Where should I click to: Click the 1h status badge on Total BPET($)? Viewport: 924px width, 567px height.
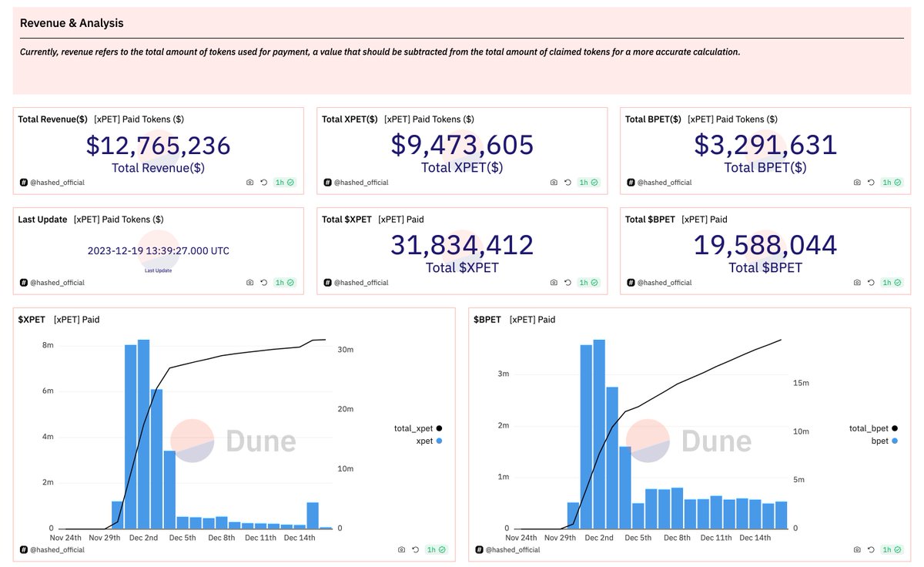click(892, 183)
